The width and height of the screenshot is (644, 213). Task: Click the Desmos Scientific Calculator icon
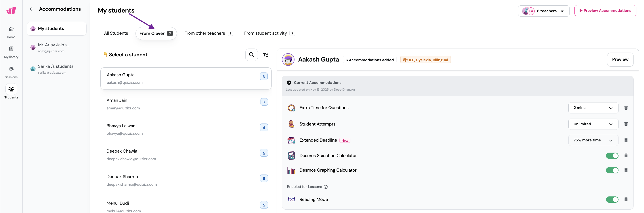click(x=291, y=155)
